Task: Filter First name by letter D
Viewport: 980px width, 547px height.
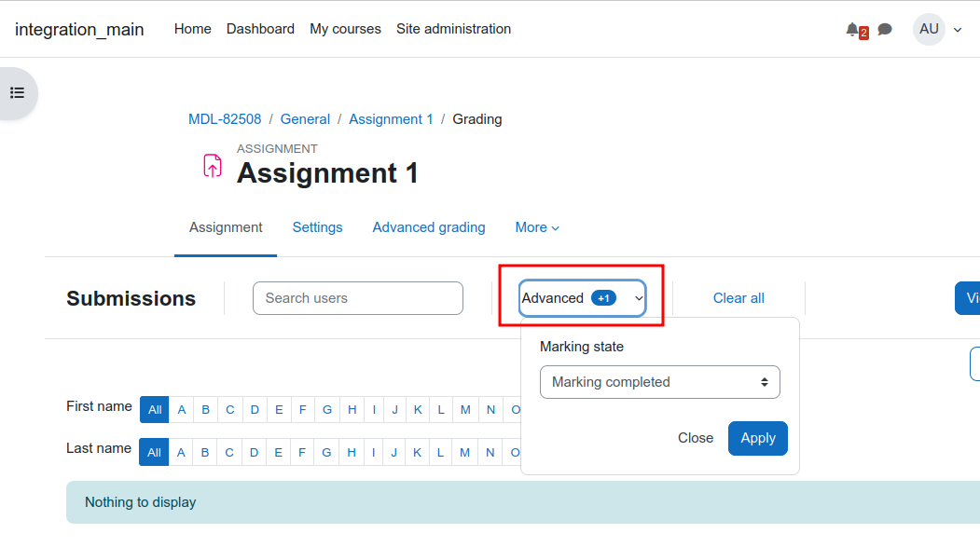Action: tap(255, 410)
